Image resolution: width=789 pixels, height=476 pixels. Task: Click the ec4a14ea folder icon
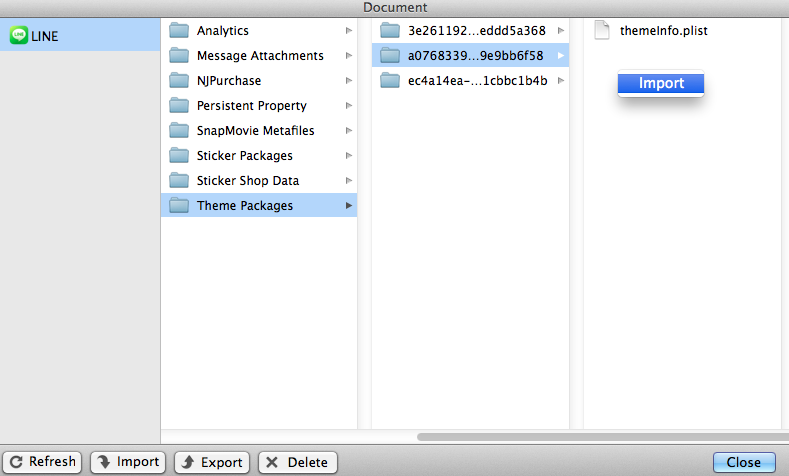[390, 81]
